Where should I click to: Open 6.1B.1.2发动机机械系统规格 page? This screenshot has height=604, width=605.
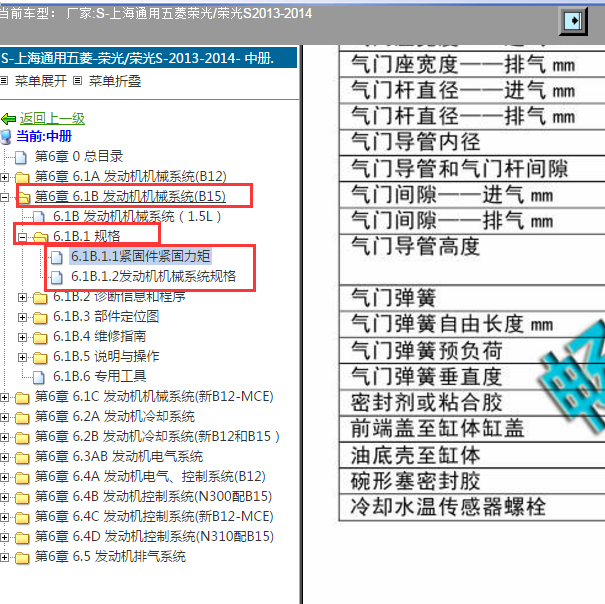point(153,276)
